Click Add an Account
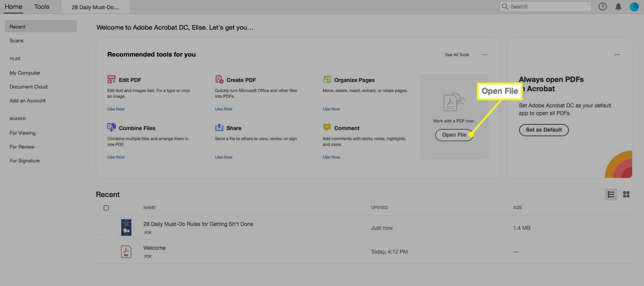This screenshot has height=286, width=644. [x=28, y=100]
